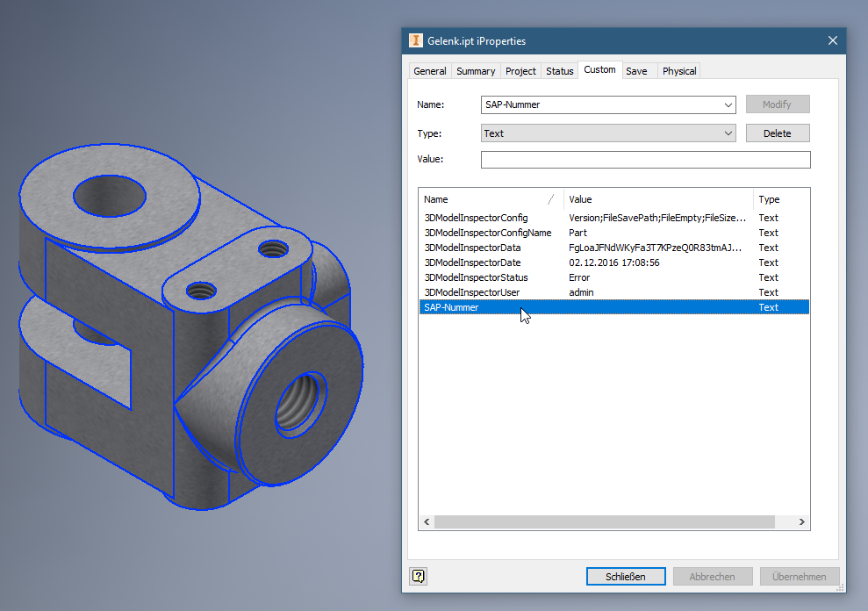Click the Schließen button
868x611 pixels.
click(626, 576)
